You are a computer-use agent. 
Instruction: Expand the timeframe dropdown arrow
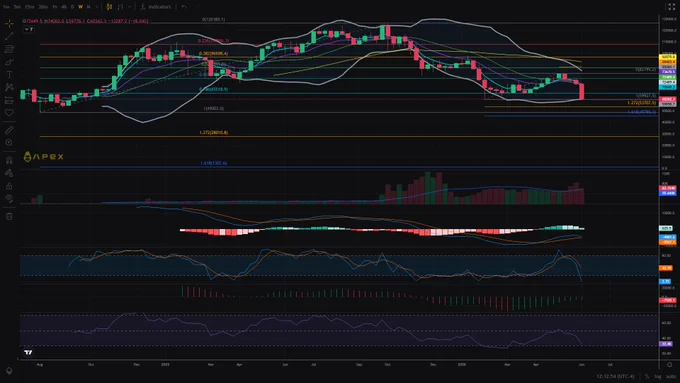pos(97,7)
